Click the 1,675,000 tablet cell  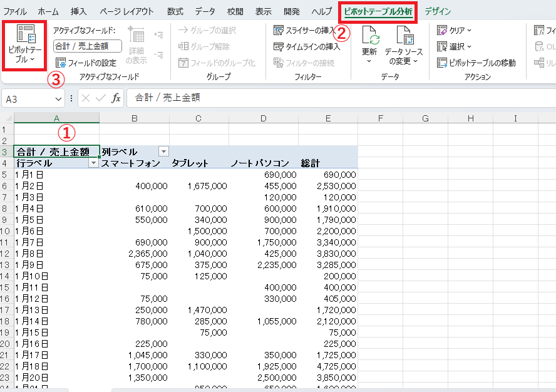click(x=199, y=186)
